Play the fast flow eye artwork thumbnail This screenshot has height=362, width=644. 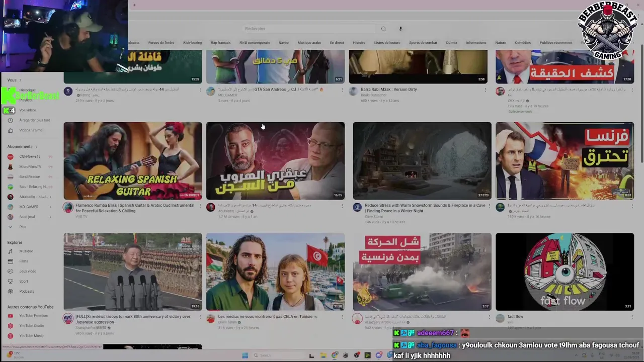pyautogui.click(x=565, y=271)
